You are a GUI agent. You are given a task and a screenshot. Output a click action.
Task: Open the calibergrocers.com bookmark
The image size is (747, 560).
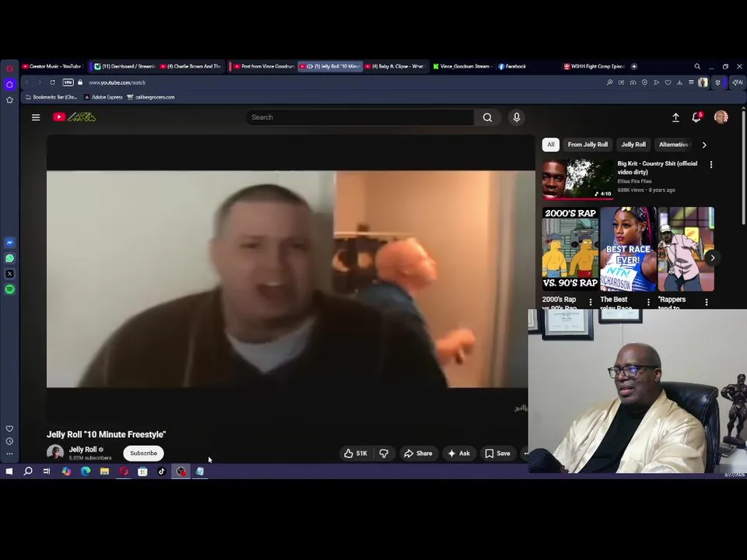tap(150, 97)
